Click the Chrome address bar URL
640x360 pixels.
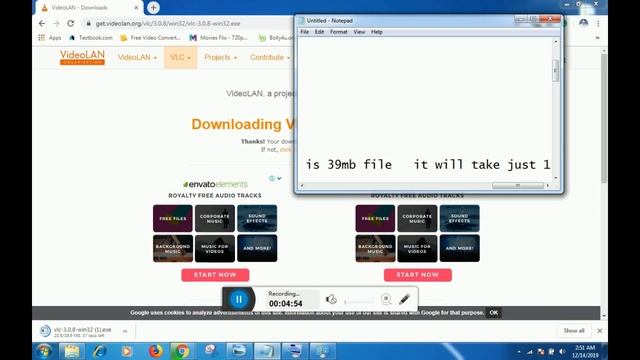pyautogui.click(x=168, y=24)
